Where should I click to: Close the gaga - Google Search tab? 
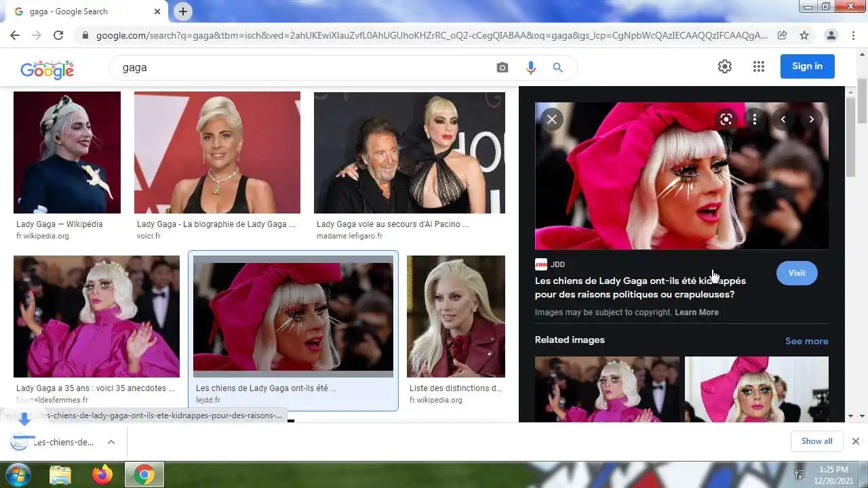coord(157,12)
